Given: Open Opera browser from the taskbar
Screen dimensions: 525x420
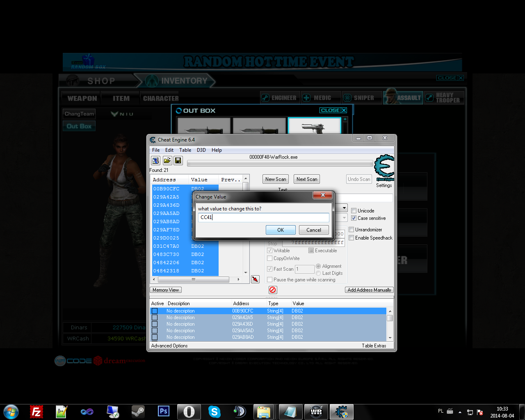Looking at the screenshot, I should pos(189,411).
